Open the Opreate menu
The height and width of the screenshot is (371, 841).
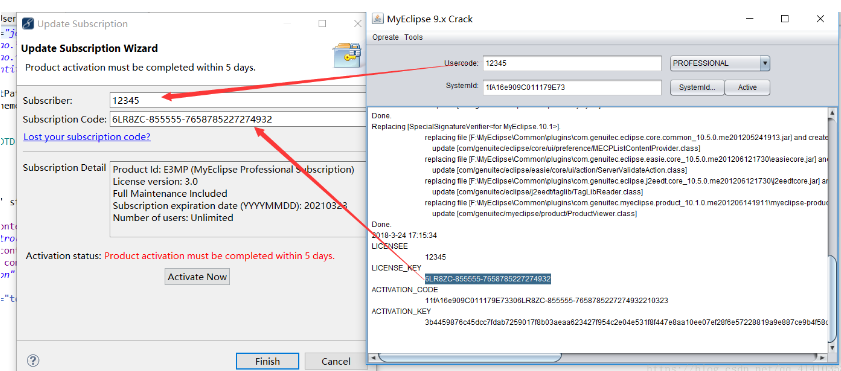coord(385,37)
